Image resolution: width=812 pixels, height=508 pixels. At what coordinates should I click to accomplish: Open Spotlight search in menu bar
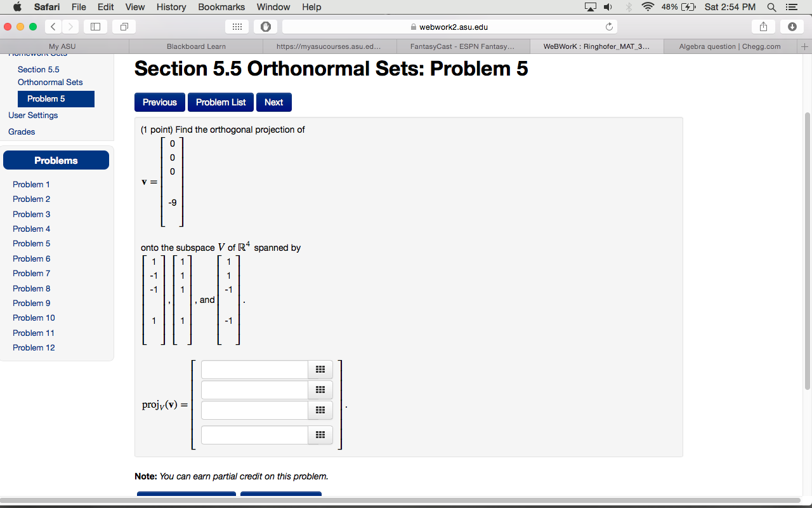[771, 7]
